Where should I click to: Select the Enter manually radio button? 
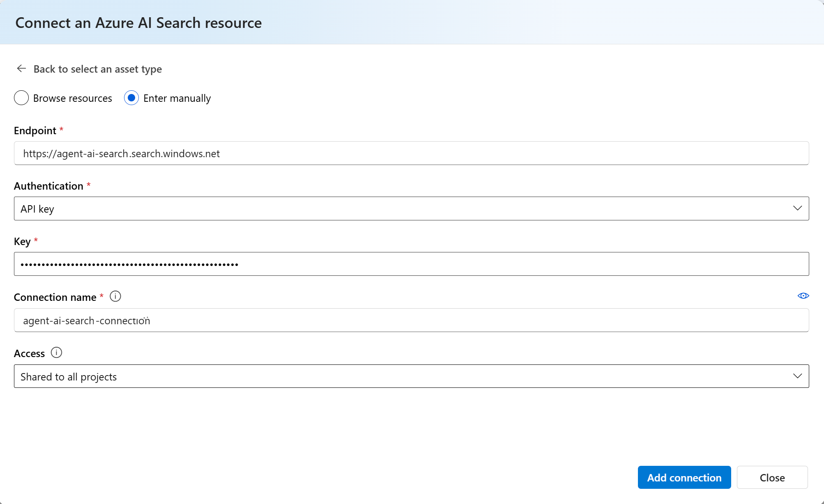point(131,98)
